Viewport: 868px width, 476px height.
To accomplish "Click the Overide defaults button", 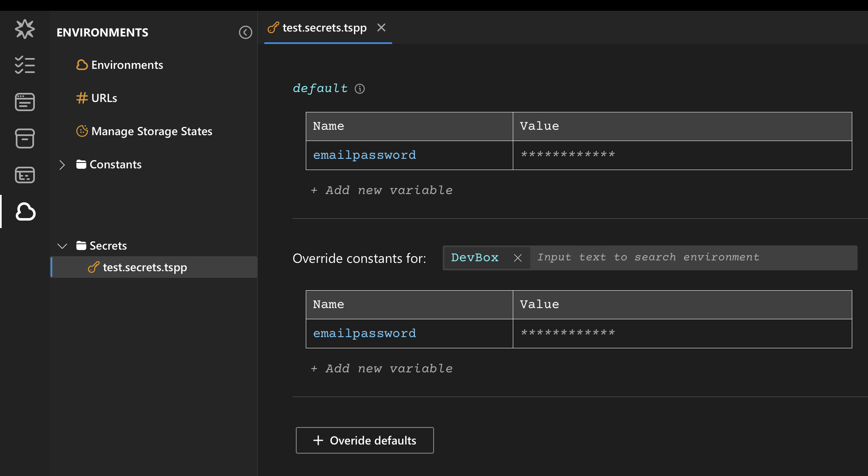I will [x=365, y=440].
